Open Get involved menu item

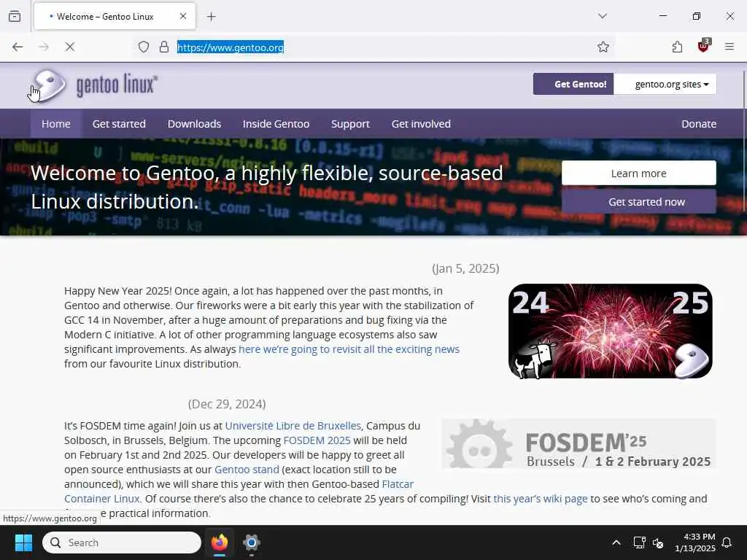coord(421,124)
